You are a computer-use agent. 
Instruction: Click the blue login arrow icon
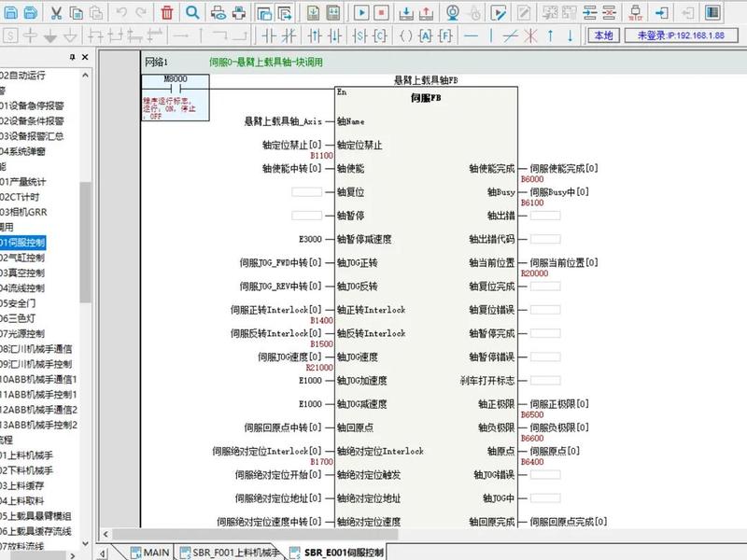662,13
